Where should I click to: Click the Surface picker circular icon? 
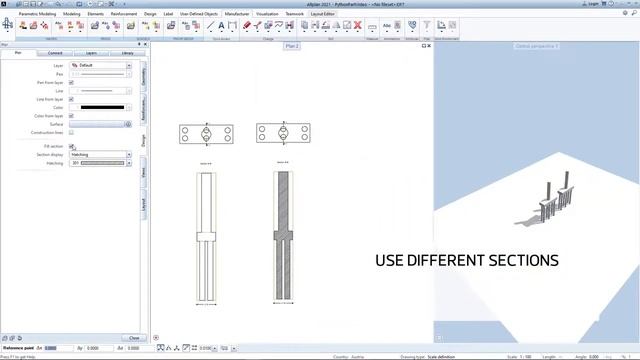coord(128,124)
